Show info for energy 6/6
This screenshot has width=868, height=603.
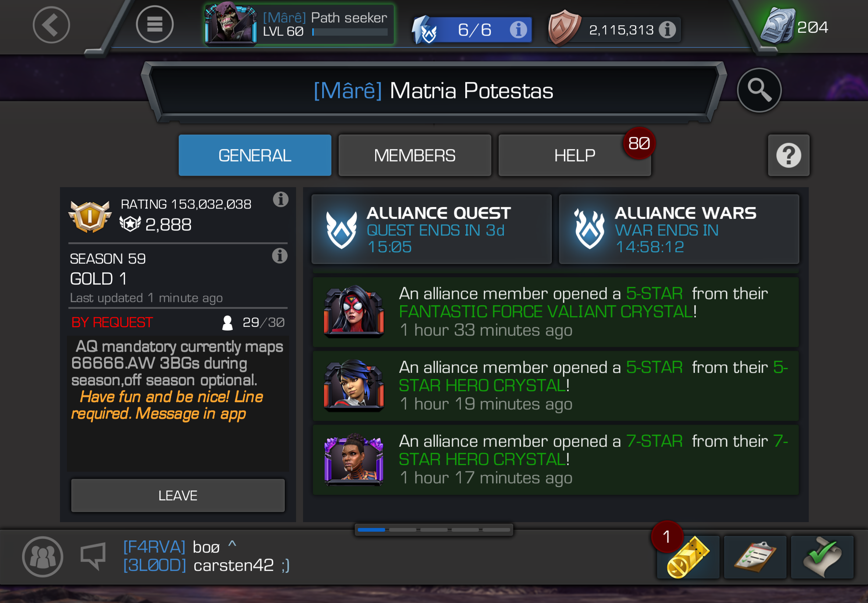[518, 29]
